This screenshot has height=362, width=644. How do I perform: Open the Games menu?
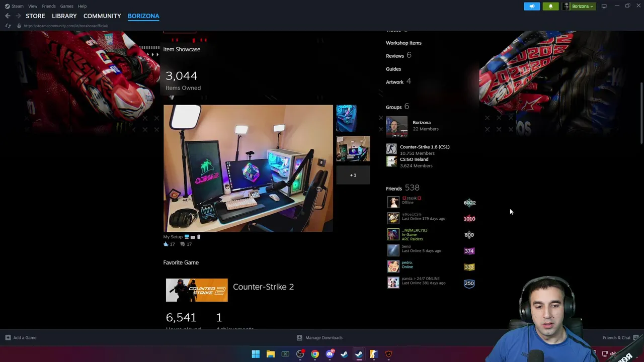pyautogui.click(x=66, y=6)
